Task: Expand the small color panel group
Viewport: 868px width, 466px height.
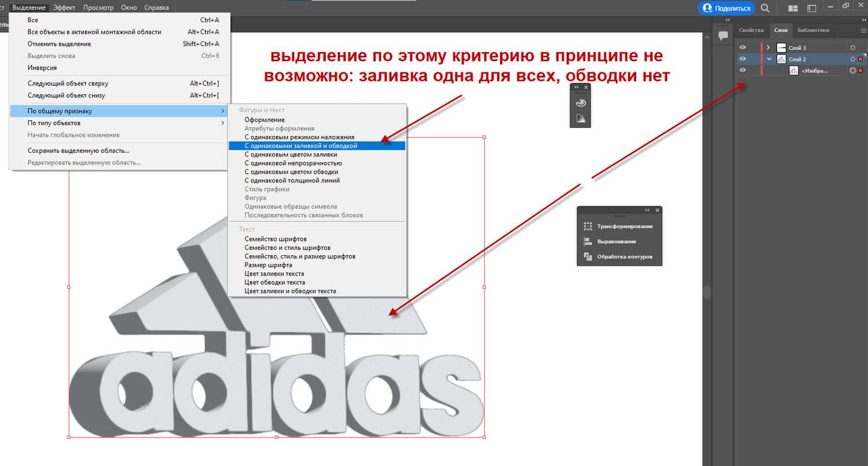Action: point(577,87)
